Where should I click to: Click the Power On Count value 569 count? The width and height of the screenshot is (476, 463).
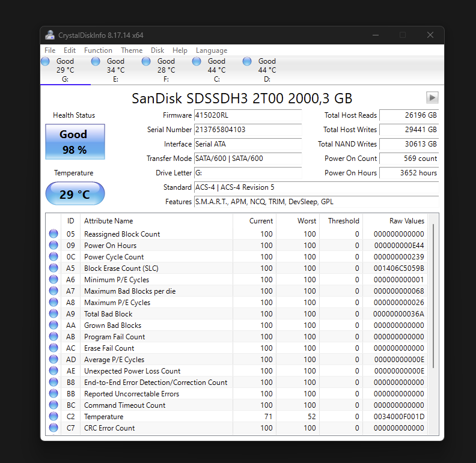[x=409, y=159]
